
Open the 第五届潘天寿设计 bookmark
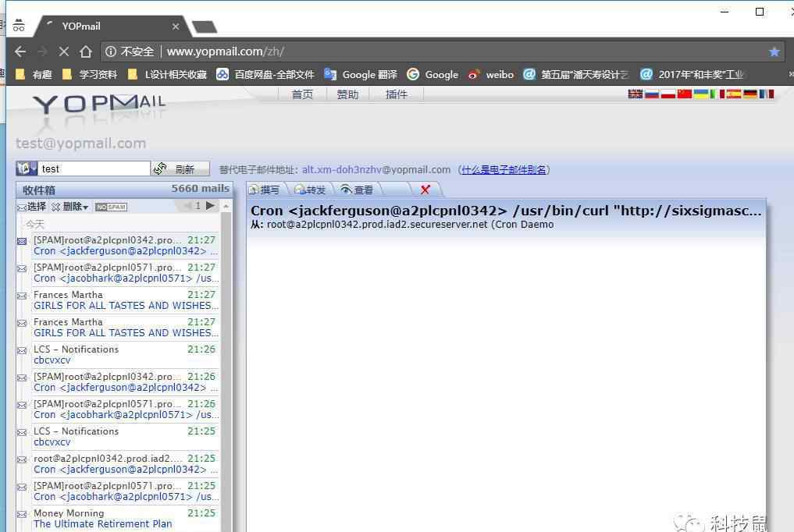click(x=575, y=75)
